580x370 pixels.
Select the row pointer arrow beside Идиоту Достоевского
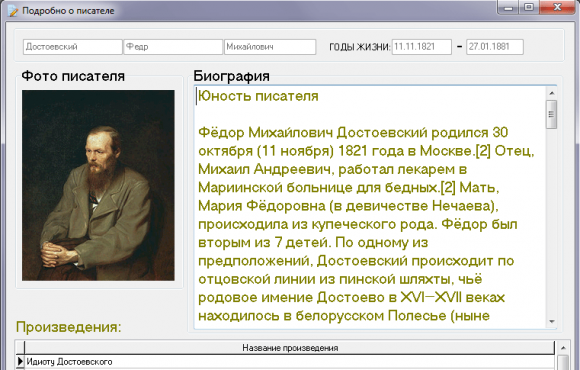pos(20,361)
